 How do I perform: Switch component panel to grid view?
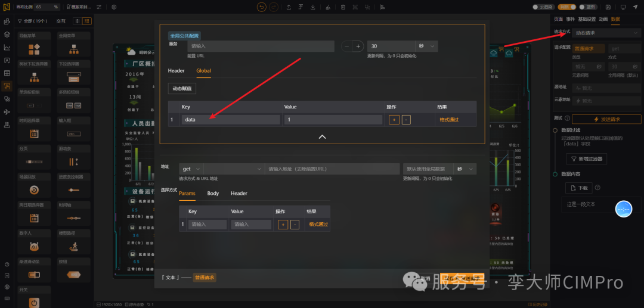[x=87, y=21]
